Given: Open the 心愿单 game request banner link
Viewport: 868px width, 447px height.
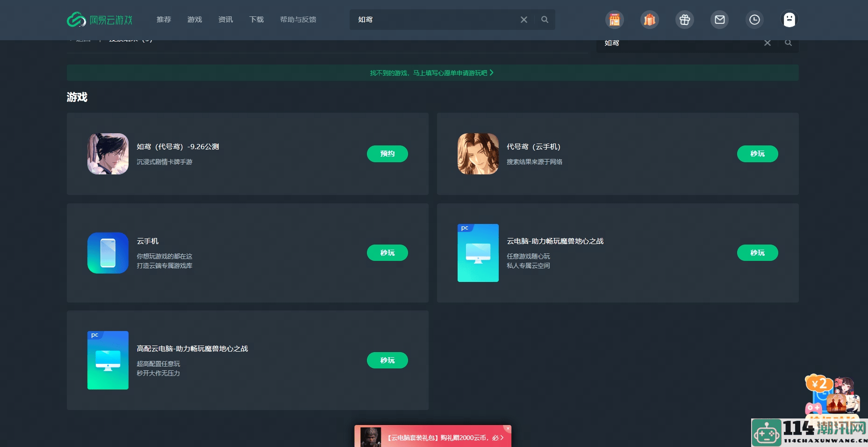Looking at the screenshot, I should [x=432, y=73].
